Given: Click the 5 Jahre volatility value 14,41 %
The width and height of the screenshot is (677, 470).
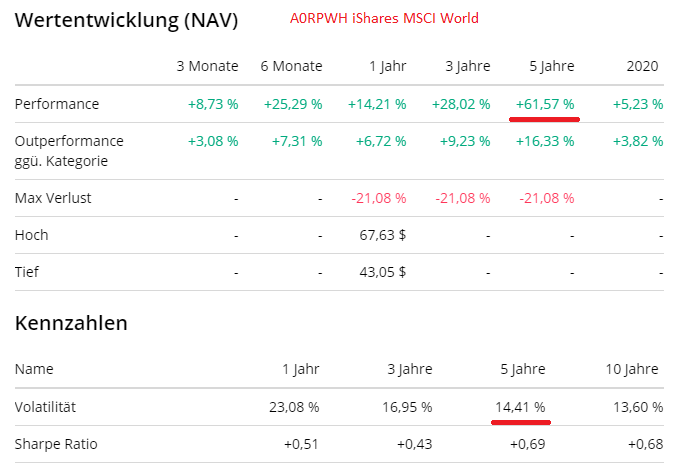Looking at the screenshot, I should 520,407.
